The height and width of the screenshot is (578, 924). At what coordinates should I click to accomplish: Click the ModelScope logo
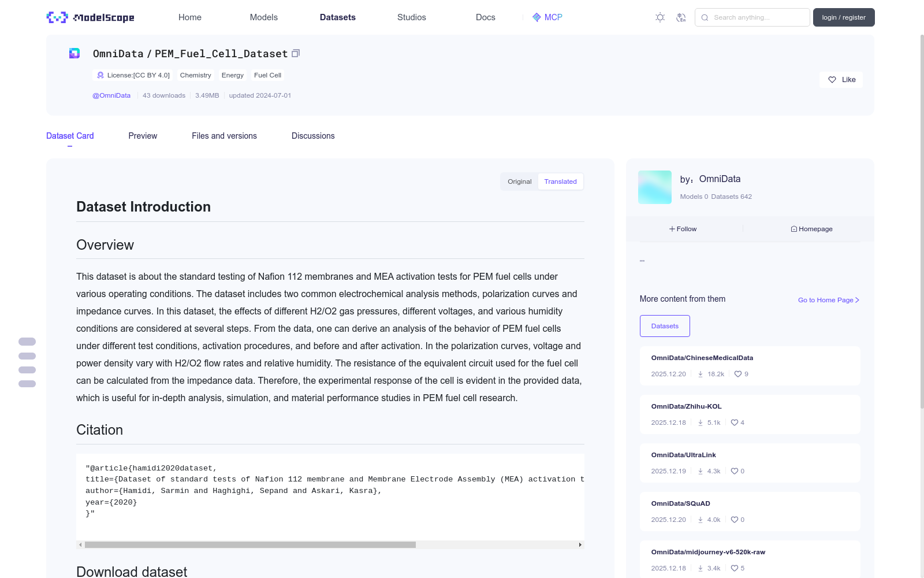90,17
